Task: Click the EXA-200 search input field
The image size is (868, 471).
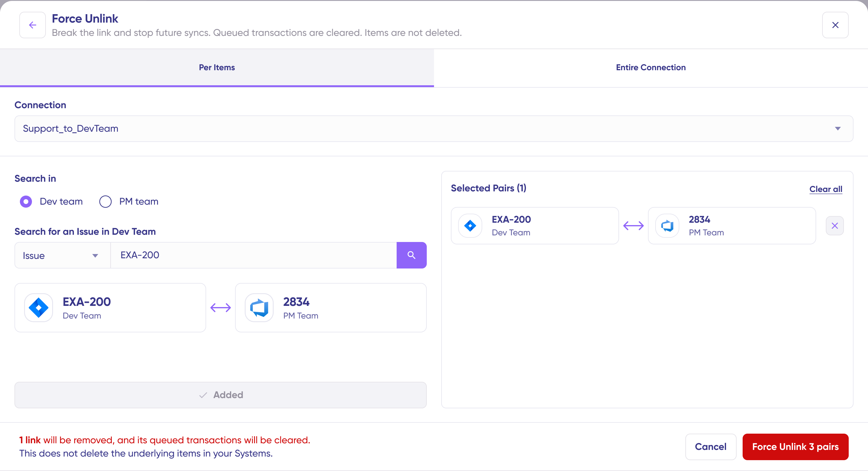Action: 253,255
